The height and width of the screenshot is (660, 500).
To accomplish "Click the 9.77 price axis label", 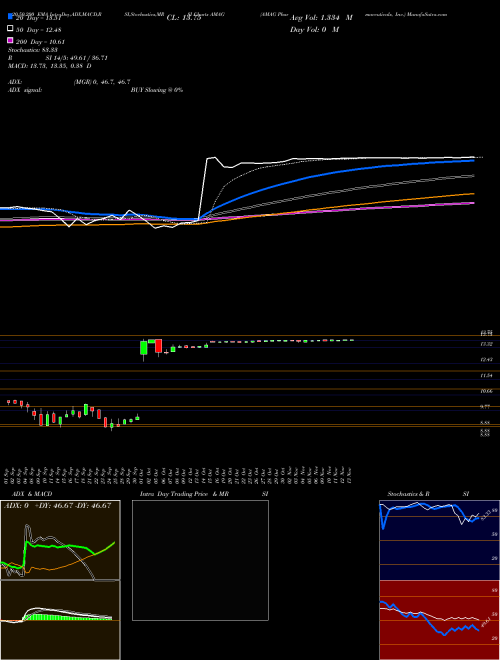I will (x=485, y=407).
